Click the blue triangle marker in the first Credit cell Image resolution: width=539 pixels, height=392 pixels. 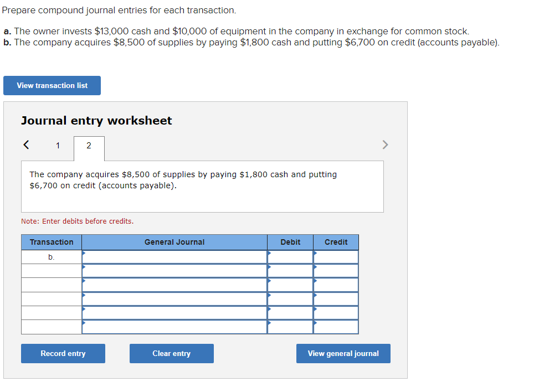coord(316,254)
